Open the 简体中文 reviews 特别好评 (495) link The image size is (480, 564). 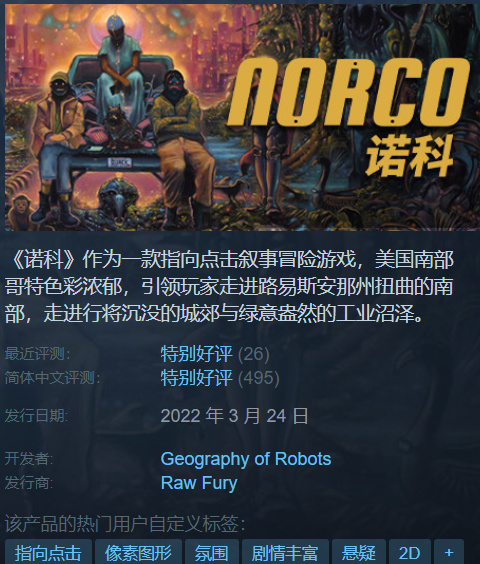tap(219, 378)
